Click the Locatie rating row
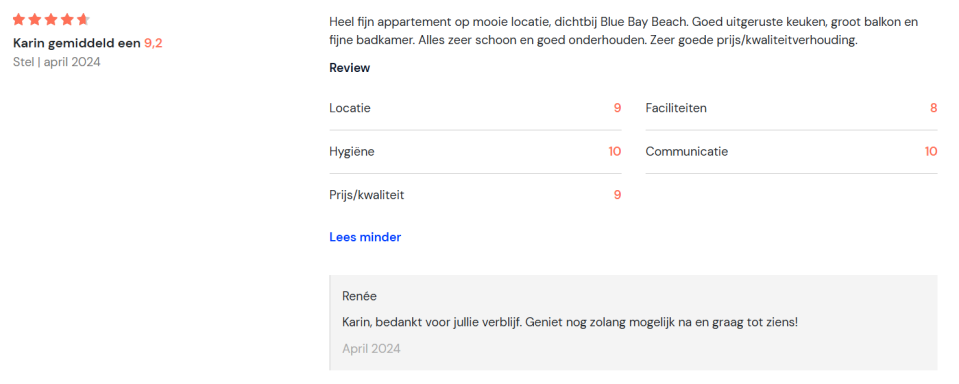Image resolution: width=959 pixels, height=384 pixels. (475, 108)
